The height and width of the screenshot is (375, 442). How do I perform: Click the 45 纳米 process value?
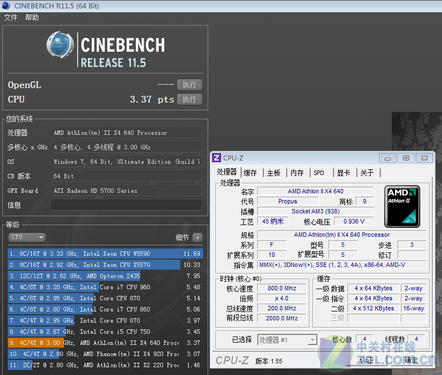273,221
